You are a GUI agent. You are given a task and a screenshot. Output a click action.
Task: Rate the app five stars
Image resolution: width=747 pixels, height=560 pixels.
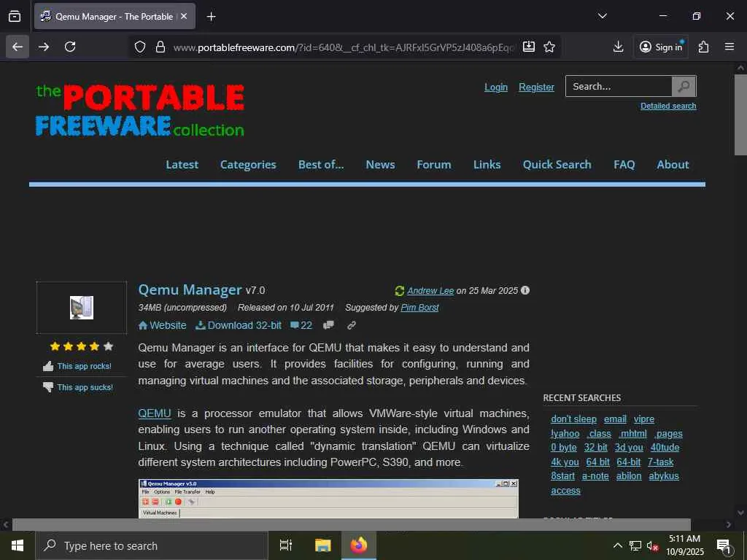pyautogui.click(x=108, y=346)
